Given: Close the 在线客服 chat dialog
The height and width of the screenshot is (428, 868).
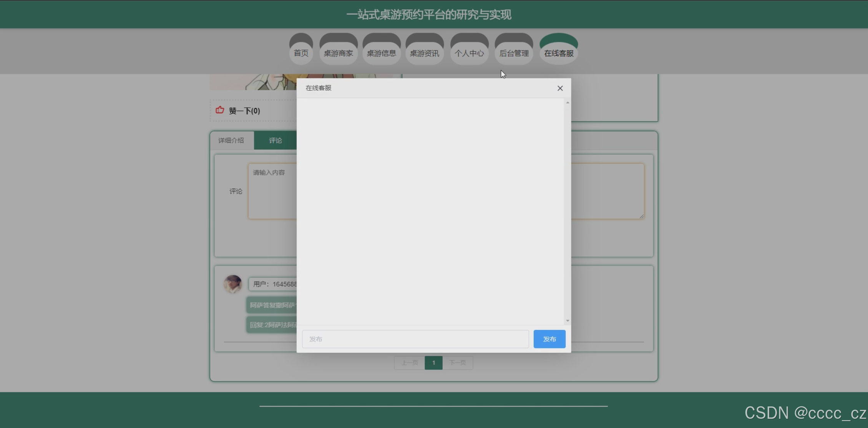Looking at the screenshot, I should click(x=560, y=88).
